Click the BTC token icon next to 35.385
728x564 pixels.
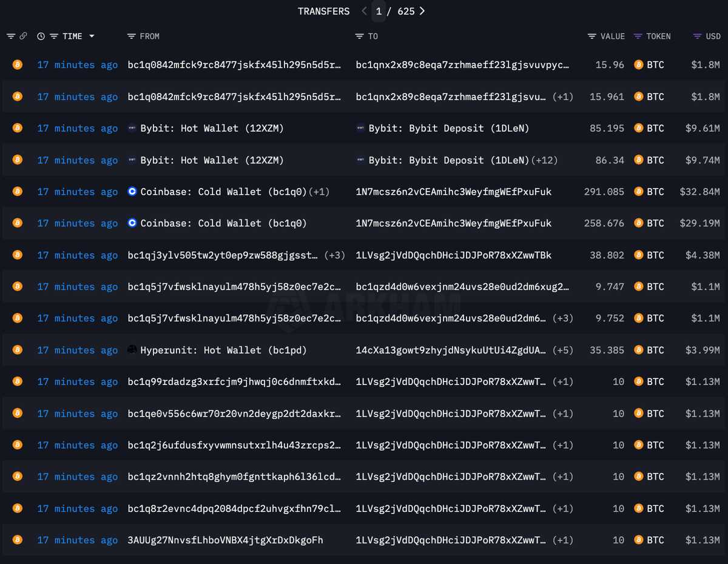(x=638, y=350)
